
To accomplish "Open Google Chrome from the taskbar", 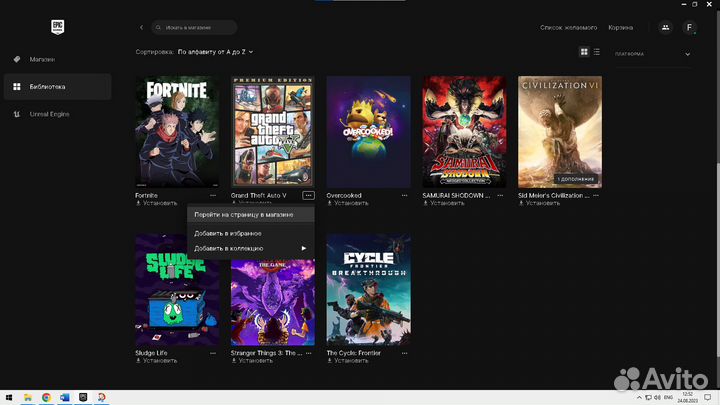I will pos(46,397).
